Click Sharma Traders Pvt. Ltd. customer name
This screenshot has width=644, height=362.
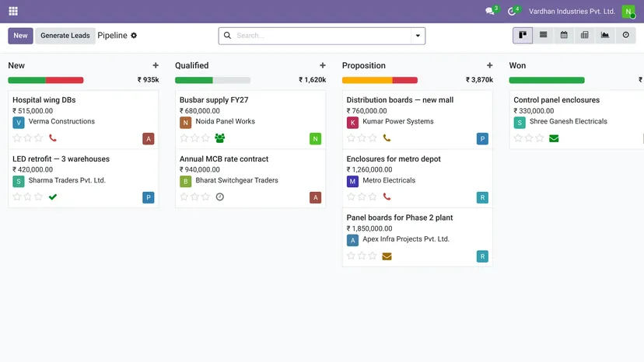[67, 180]
